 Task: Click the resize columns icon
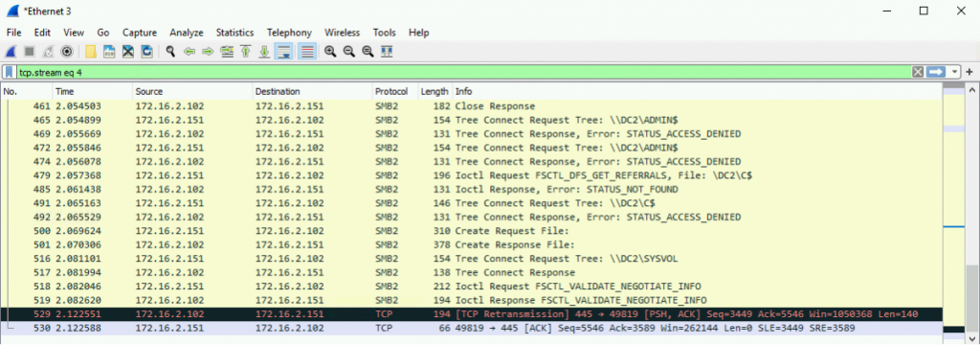pos(387,52)
